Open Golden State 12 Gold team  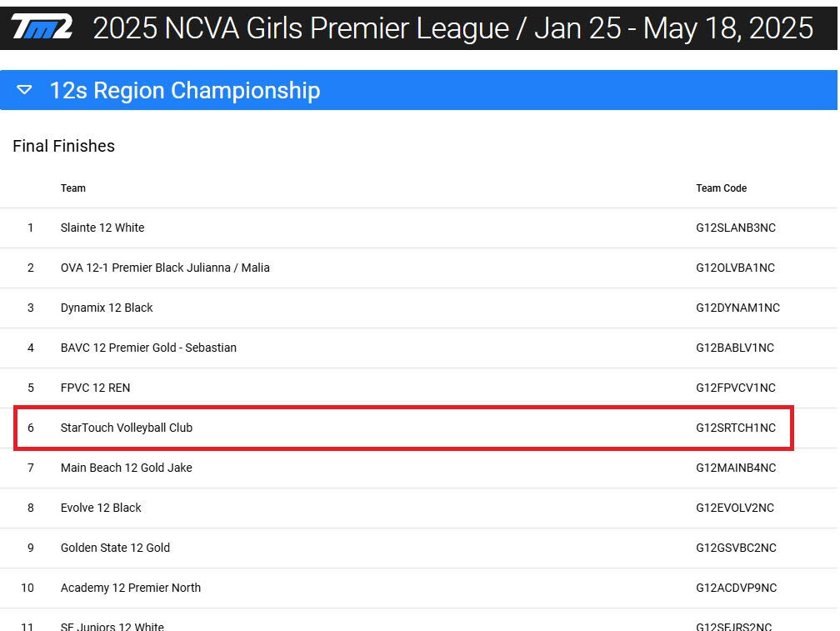(115, 548)
